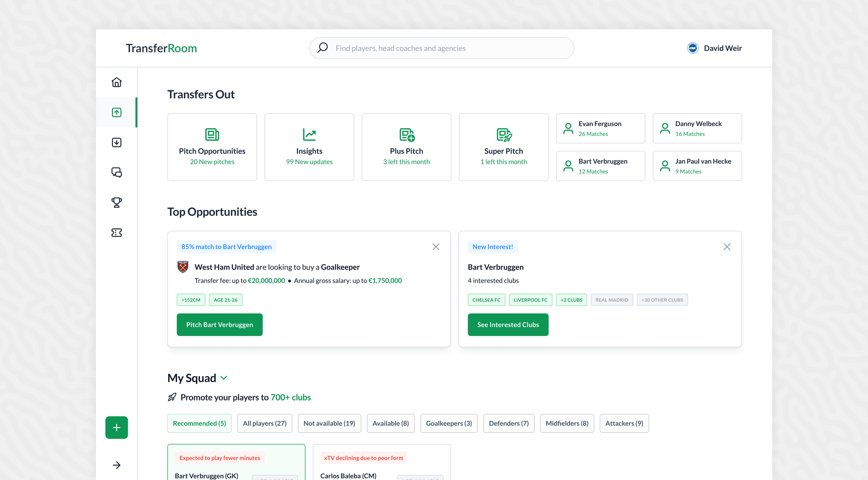868x480 pixels.
Task: Open Bart Verbruggen (GK) squad card
Action: point(236,462)
